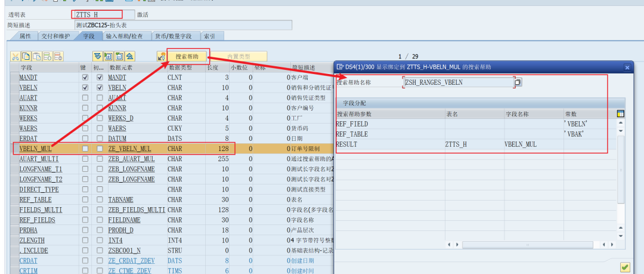The height and width of the screenshot is (274, 644).
Task: Switch to the 属性 tab
Action: pos(25,36)
